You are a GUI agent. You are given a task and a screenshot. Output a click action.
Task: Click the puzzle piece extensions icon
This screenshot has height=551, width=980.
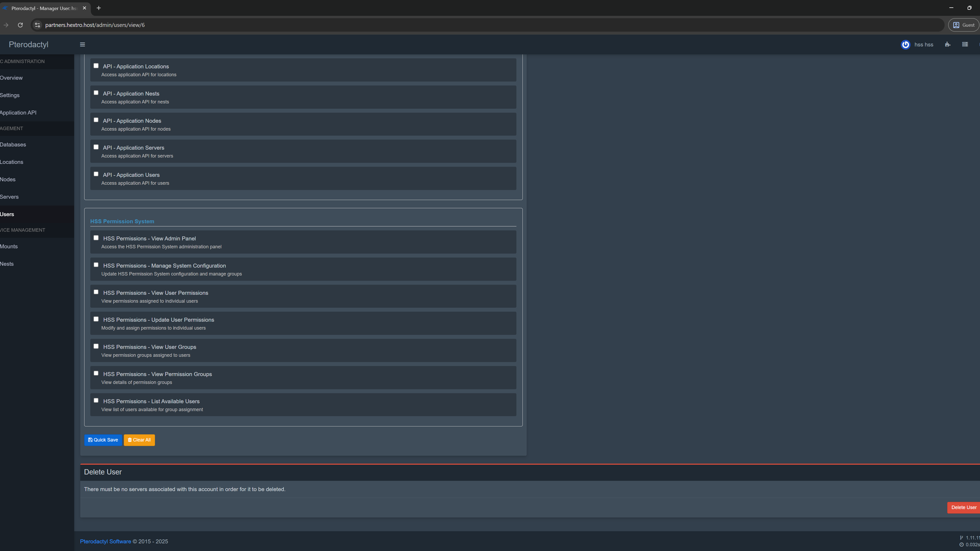[x=947, y=45]
